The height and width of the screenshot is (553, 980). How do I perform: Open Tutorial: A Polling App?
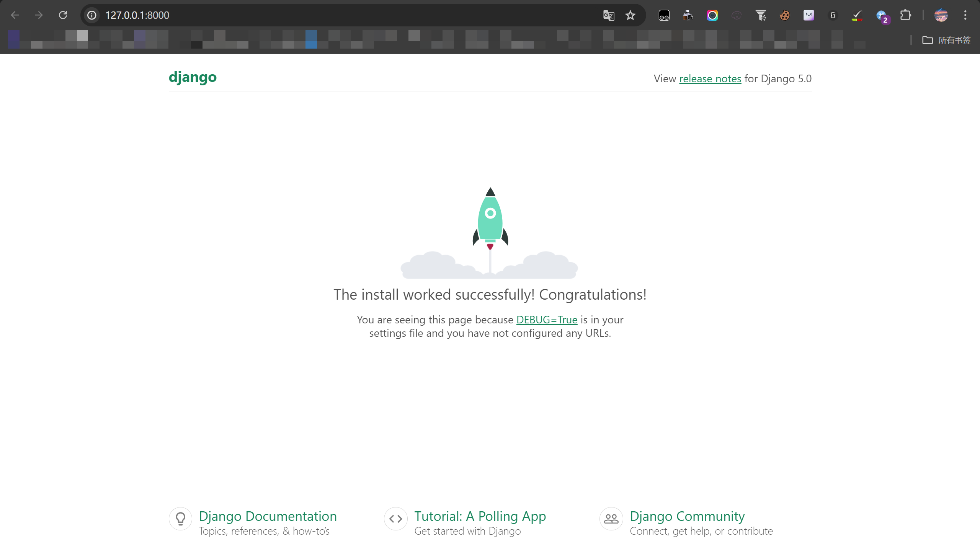[480, 516]
